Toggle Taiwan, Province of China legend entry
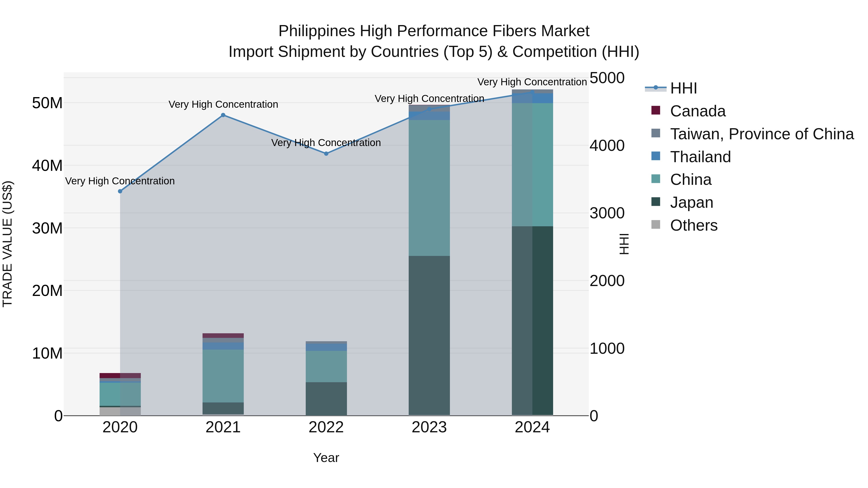 click(753, 134)
